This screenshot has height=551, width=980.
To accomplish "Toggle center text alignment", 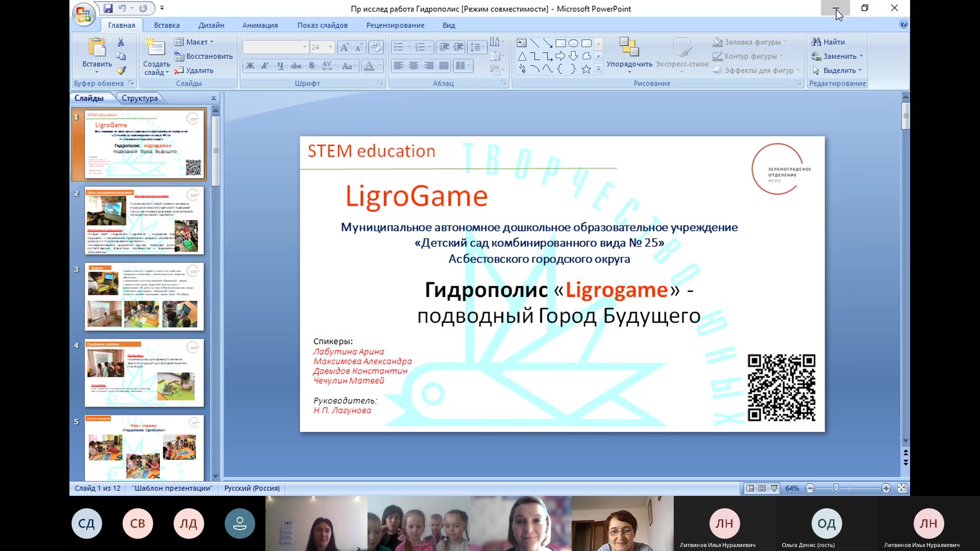I will pyautogui.click(x=413, y=66).
